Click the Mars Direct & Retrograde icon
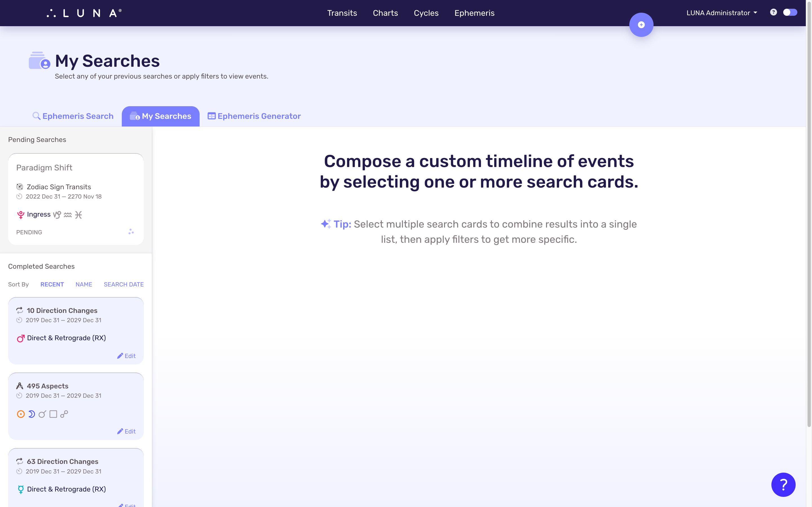Screen dimensions: 812x507 tap(21, 338)
